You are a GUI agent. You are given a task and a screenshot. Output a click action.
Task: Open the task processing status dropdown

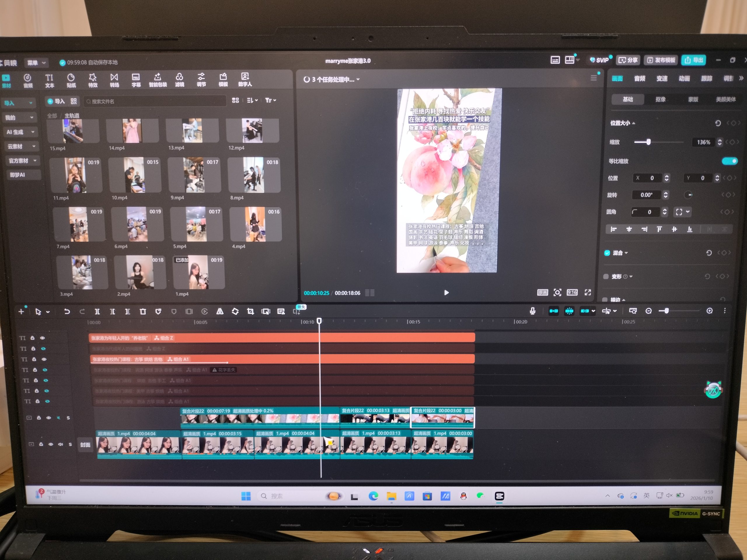pyautogui.click(x=333, y=79)
